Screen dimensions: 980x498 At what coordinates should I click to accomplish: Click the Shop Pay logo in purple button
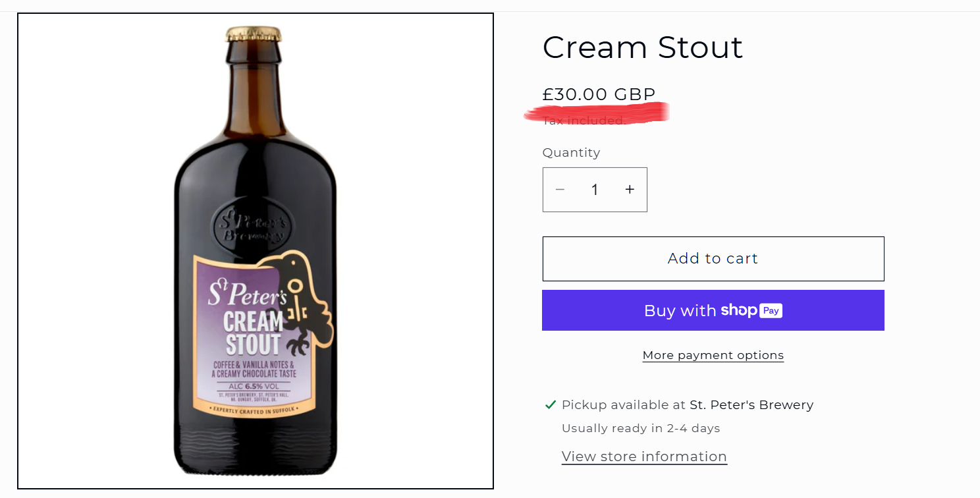pos(751,310)
